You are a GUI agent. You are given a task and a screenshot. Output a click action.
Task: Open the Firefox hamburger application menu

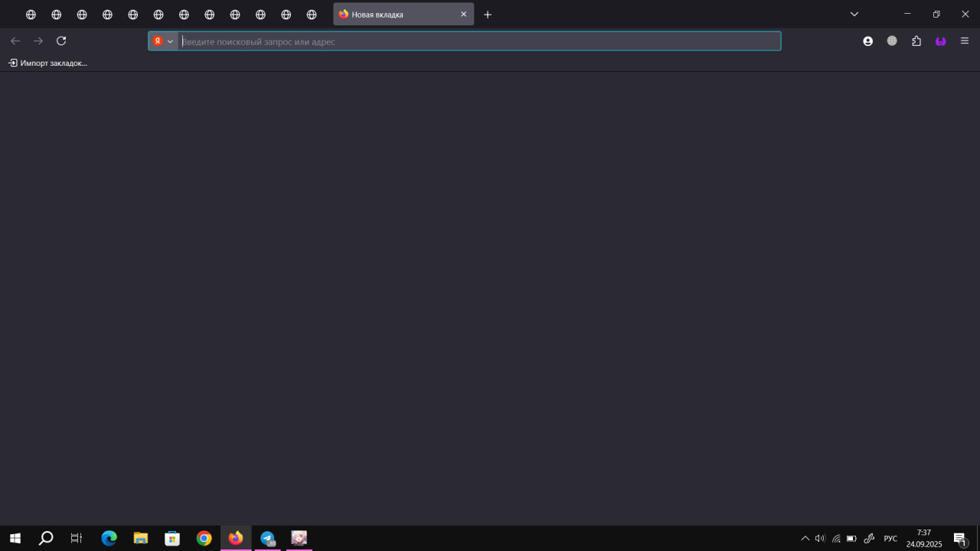tap(965, 41)
